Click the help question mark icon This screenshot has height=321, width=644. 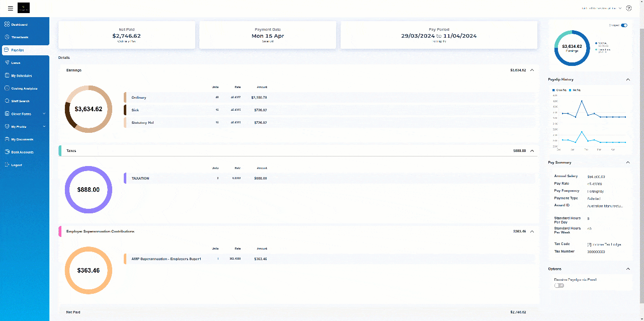point(629,8)
